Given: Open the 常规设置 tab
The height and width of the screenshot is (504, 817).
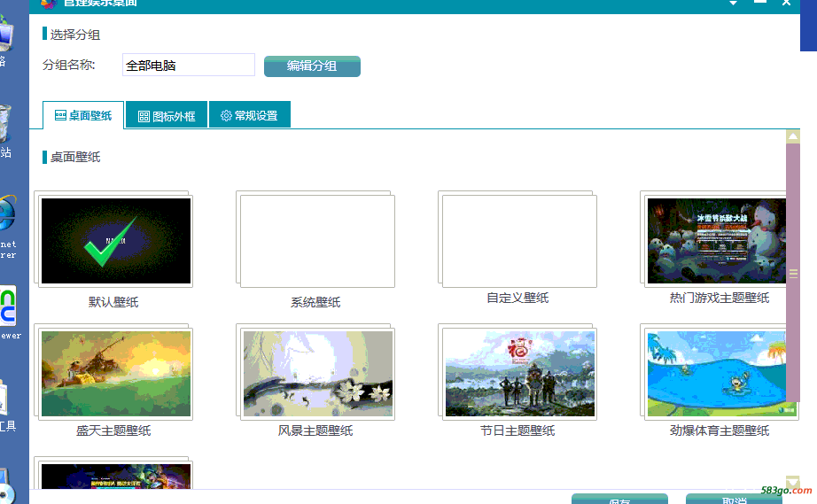Looking at the screenshot, I should [250, 114].
